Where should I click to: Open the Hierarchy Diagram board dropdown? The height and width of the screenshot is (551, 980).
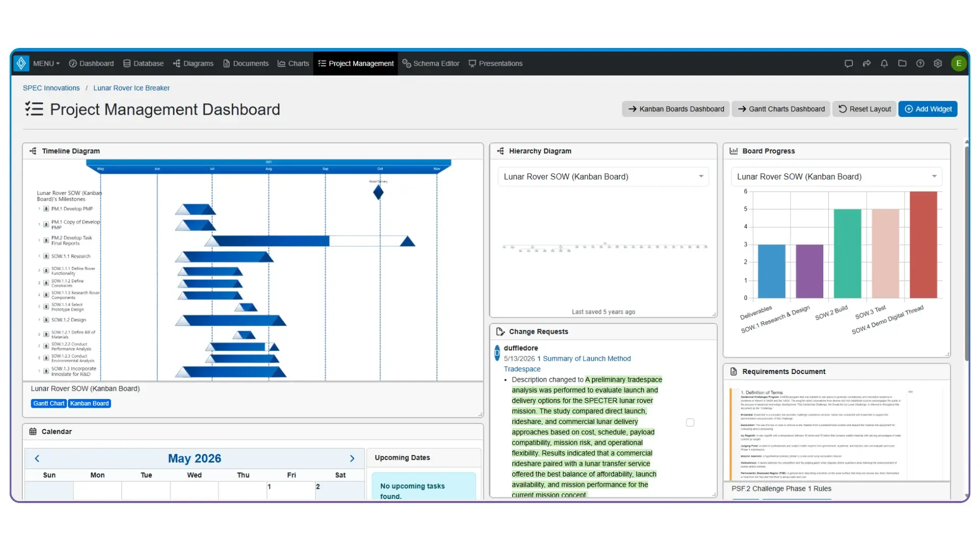(603, 177)
